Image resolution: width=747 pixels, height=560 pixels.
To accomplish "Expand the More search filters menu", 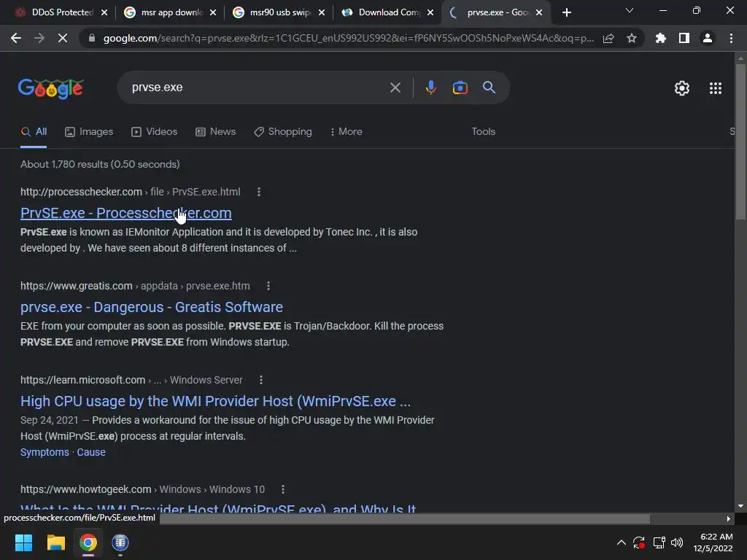I will [x=347, y=132].
